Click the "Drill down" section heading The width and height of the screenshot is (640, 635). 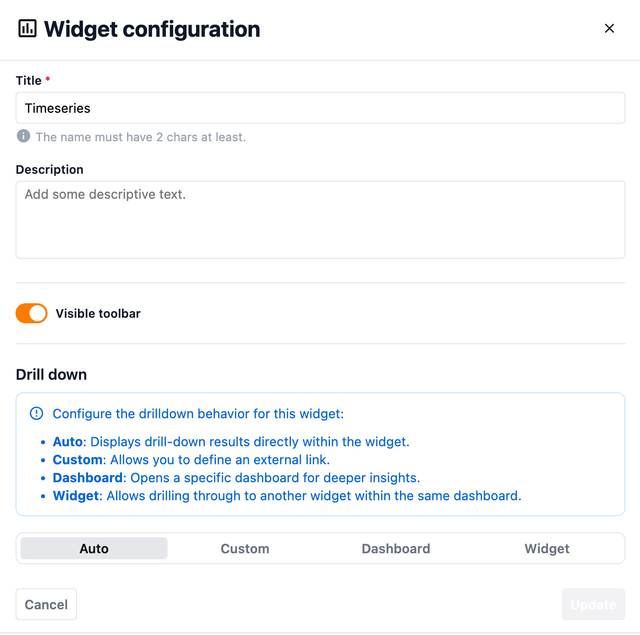[51, 374]
